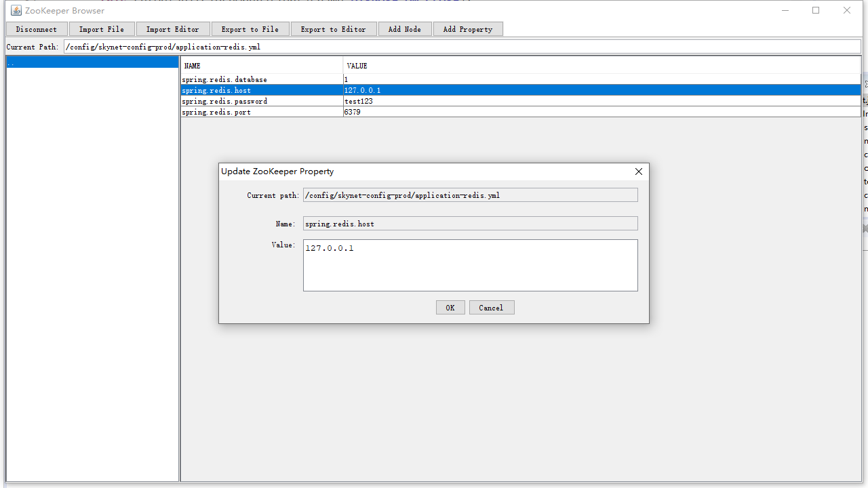Open Export to Editor
This screenshot has height=488, width=868.
click(x=333, y=29)
